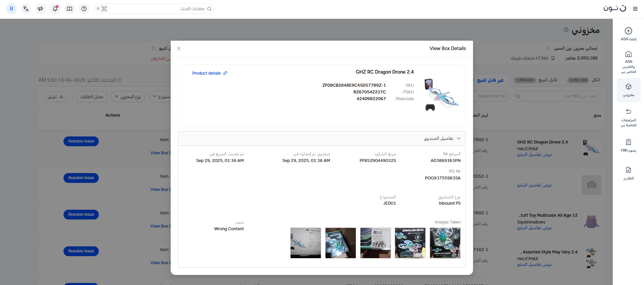Open the inventory type dropdown
Viewport: 644px width, 285px height.
point(128,97)
